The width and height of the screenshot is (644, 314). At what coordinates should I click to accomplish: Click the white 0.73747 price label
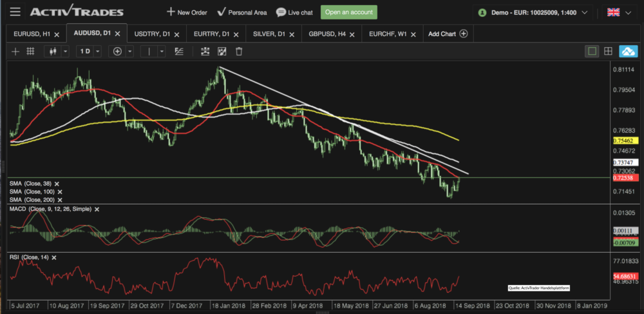(x=625, y=162)
